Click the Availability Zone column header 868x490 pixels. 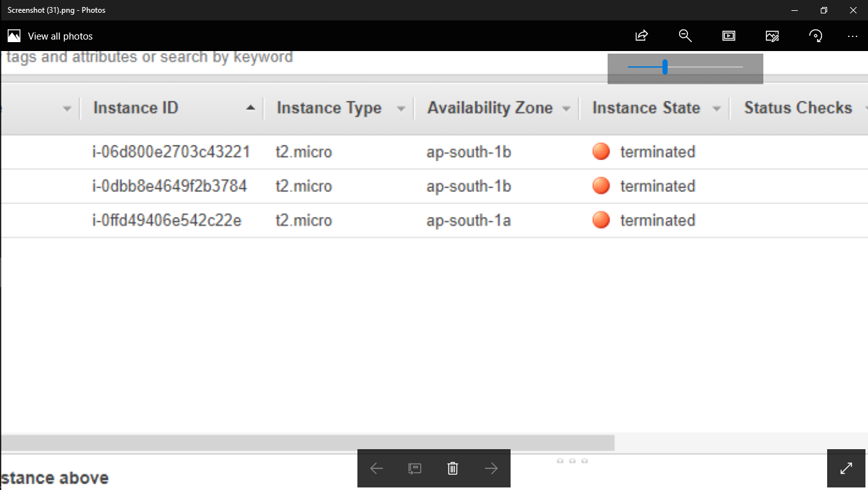pos(490,108)
